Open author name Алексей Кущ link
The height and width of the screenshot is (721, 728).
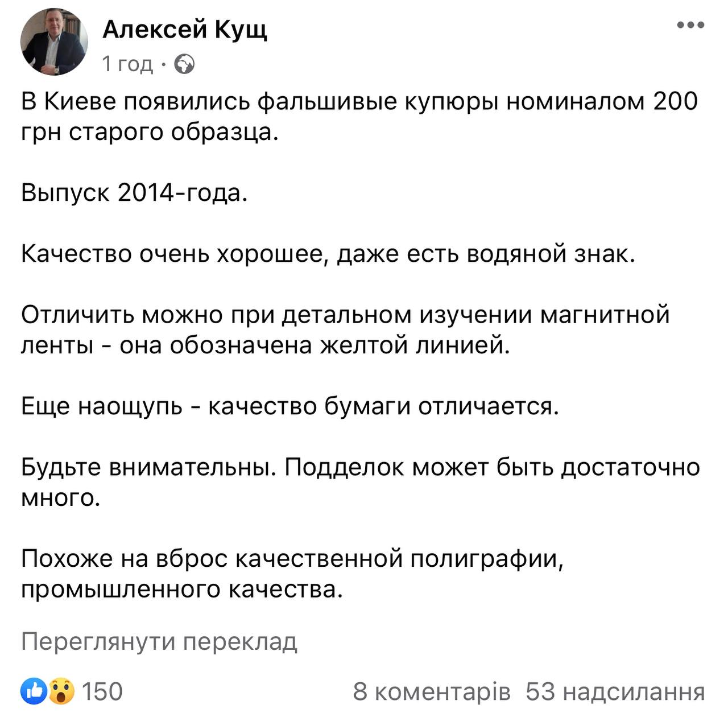tap(184, 28)
